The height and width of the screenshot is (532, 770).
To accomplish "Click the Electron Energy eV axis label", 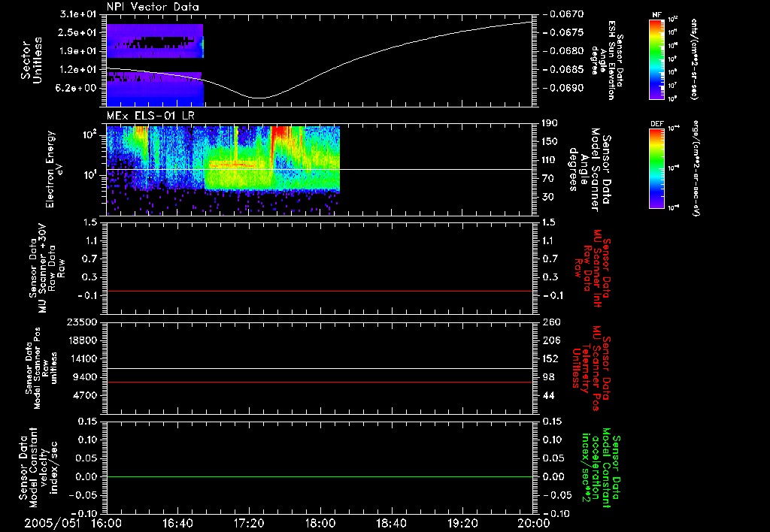I will coord(54,169).
